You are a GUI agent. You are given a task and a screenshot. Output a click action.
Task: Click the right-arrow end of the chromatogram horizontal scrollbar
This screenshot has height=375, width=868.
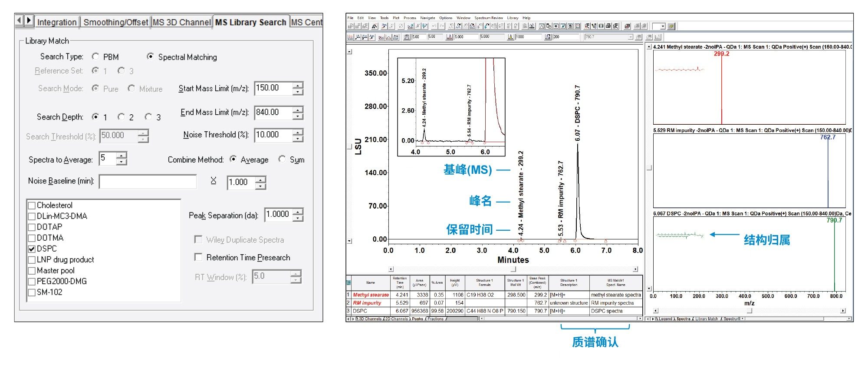click(635, 269)
